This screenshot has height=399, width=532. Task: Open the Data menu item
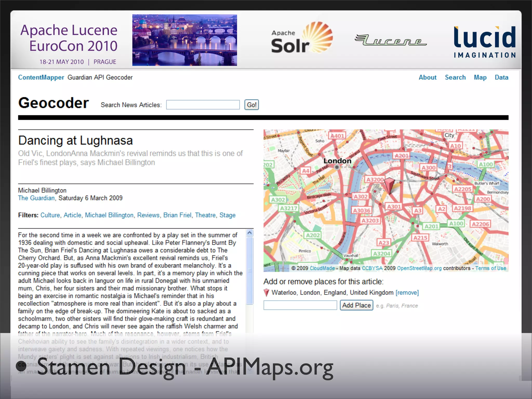click(x=501, y=77)
